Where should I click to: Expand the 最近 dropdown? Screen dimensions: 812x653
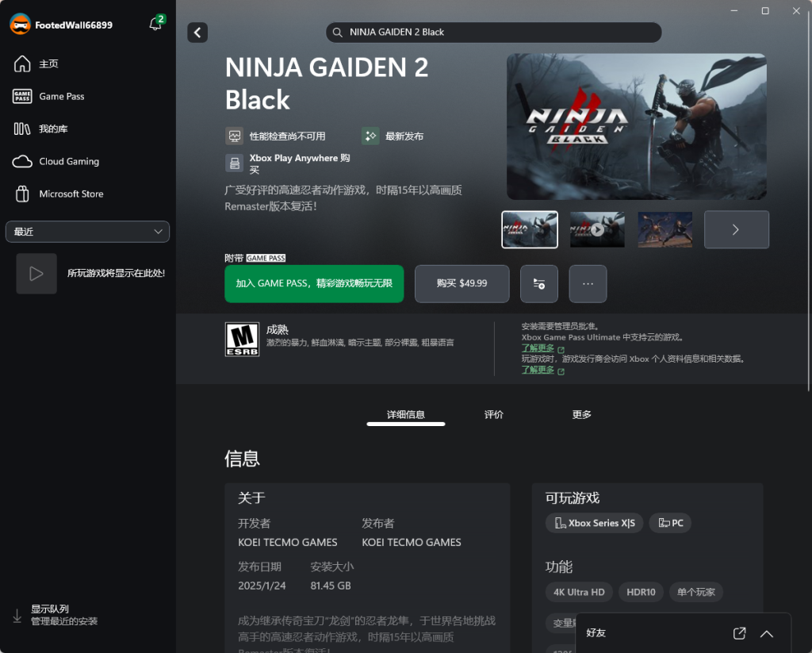click(87, 232)
